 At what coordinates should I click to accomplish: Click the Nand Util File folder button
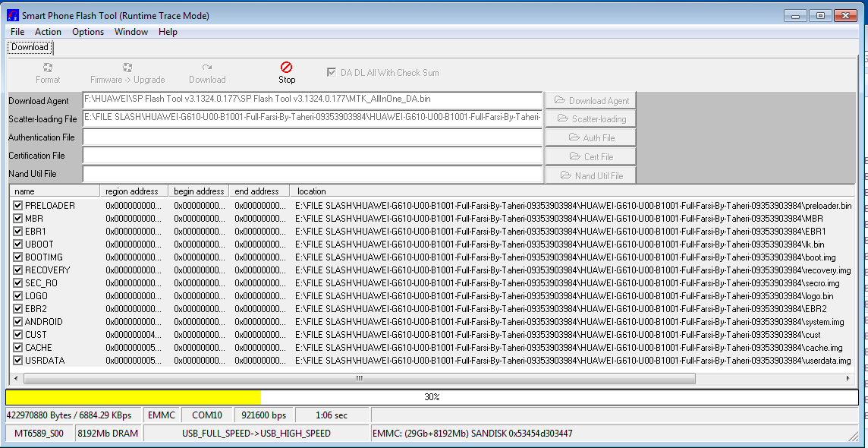(x=590, y=175)
